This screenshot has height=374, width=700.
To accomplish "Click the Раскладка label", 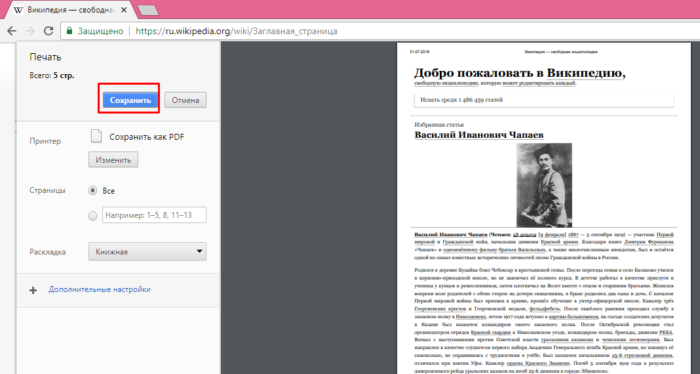I will 47,252.
